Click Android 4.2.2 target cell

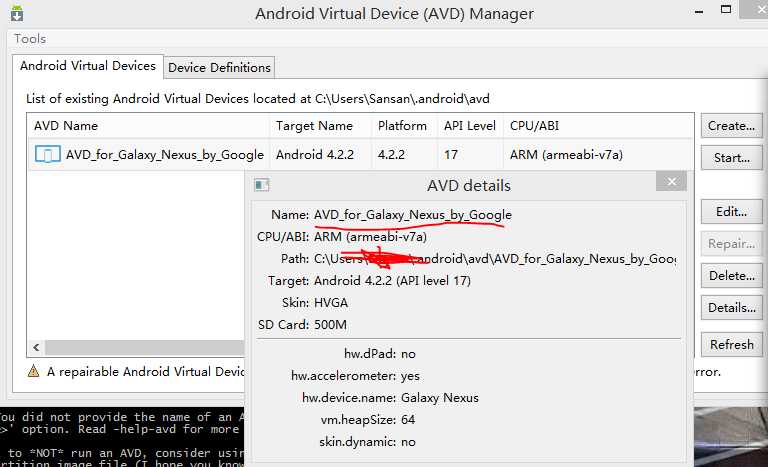pos(314,155)
